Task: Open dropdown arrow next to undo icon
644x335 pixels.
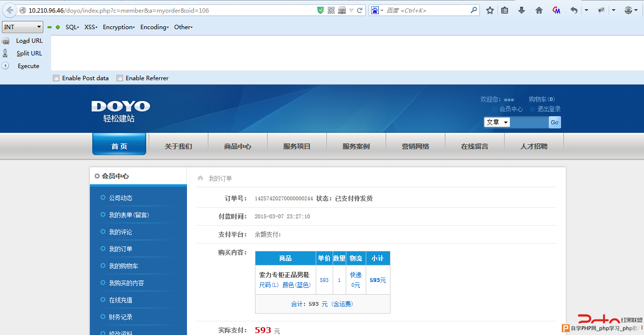Action: pyautogui.click(x=587, y=10)
